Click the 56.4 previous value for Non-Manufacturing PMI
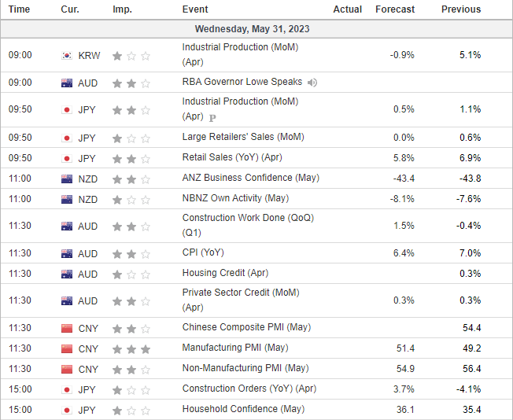Image resolution: width=513 pixels, height=420 pixels. pyautogui.click(x=472, y=369)
